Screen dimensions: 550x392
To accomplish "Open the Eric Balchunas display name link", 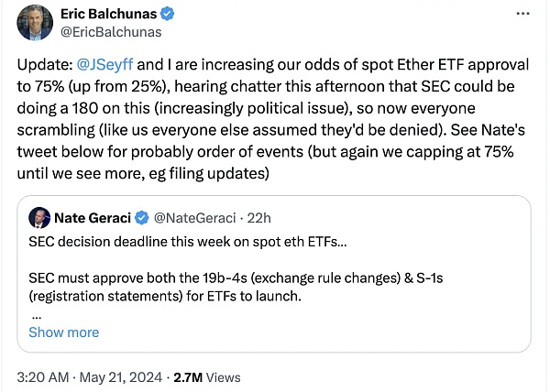I will pos(110,15).
